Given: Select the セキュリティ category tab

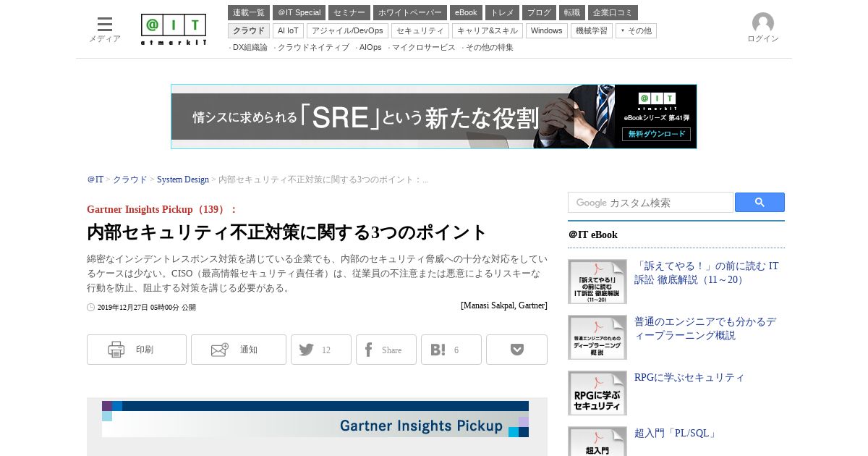Looking at the screenshot, I should point(420,30).
